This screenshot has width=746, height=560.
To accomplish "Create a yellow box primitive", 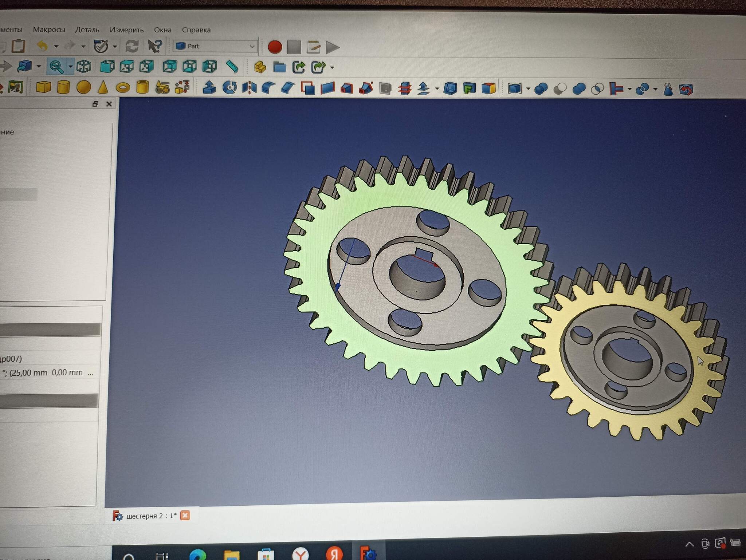I will pos(43,87).
